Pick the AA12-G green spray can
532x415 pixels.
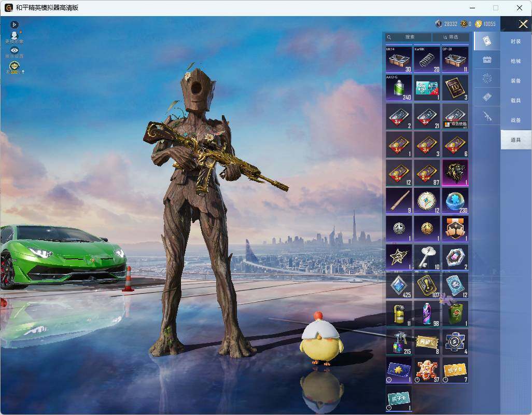coord(399,88)
